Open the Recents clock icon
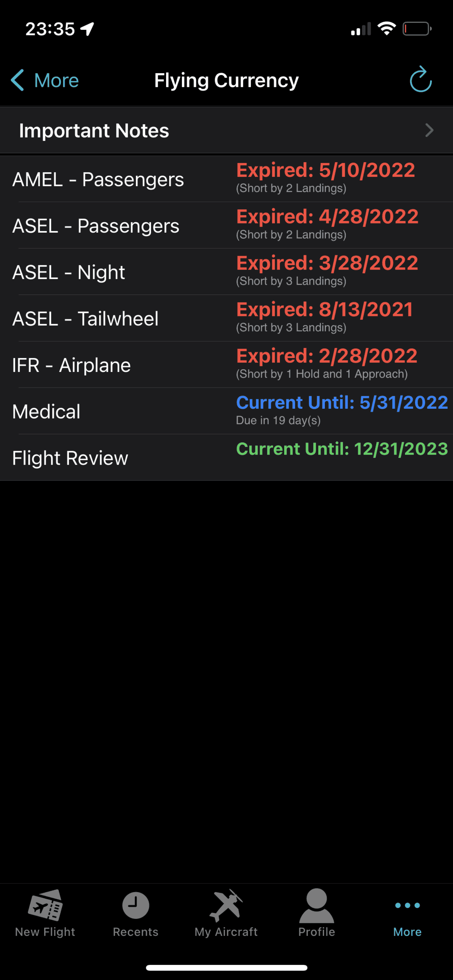 [x=135, y=905]
